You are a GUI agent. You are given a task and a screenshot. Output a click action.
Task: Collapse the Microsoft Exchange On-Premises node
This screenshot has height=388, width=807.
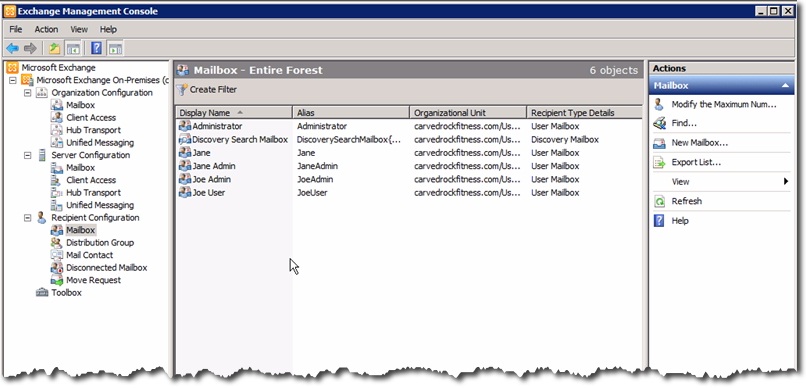coord(13,80)
